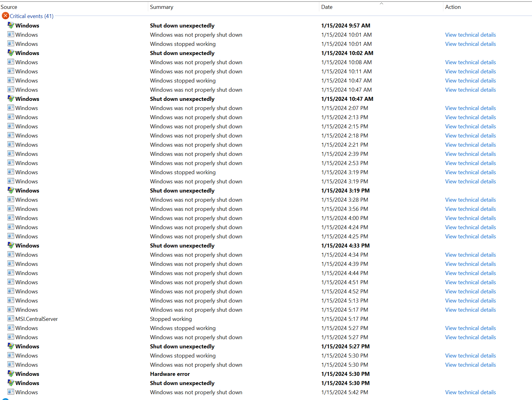532x400 pixels.
Task: View technical details for 5:30 PM Windows stopped working
Action: coord(470,356)
